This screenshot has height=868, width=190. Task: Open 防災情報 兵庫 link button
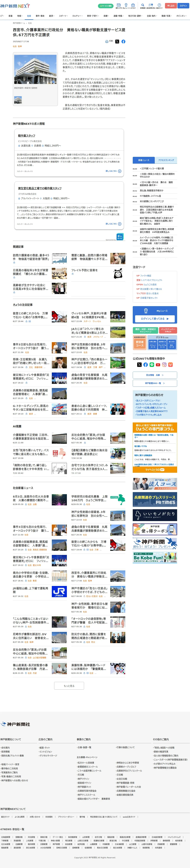pos(155,375)
